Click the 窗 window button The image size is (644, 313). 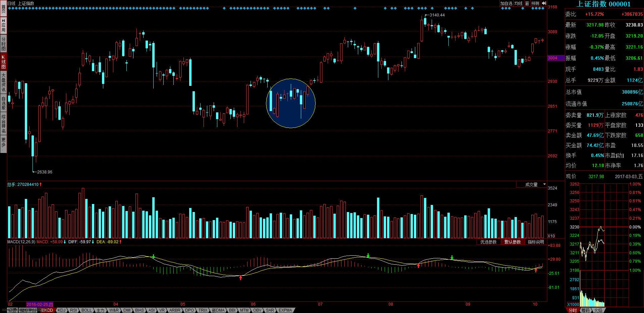point(527,3)
